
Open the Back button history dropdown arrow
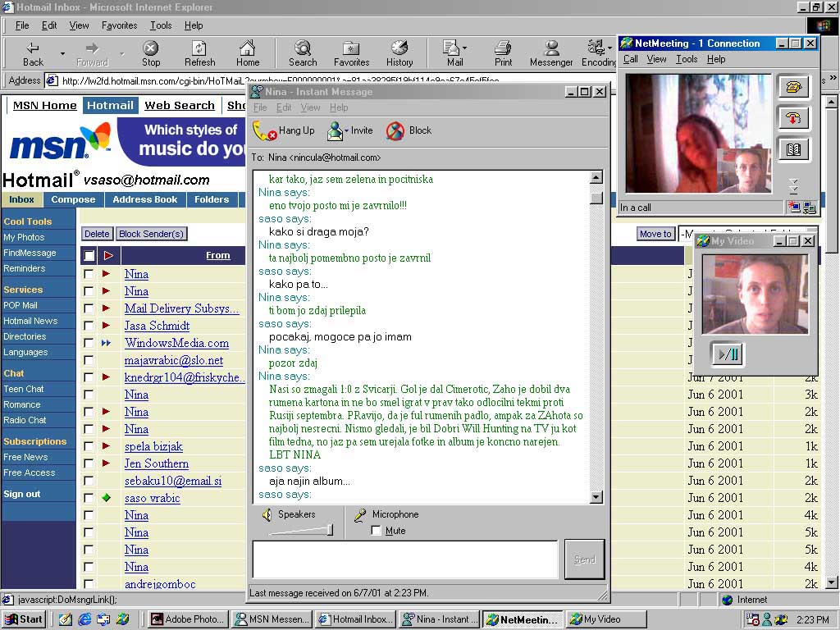(62, 54)
